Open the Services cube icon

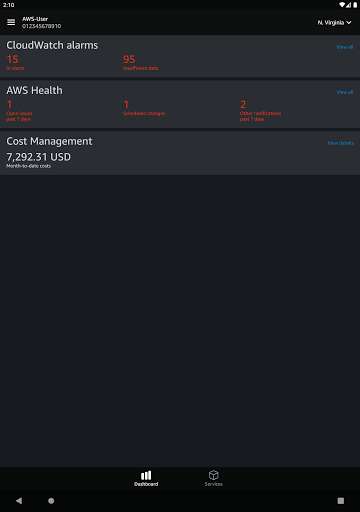pos(214,475)
